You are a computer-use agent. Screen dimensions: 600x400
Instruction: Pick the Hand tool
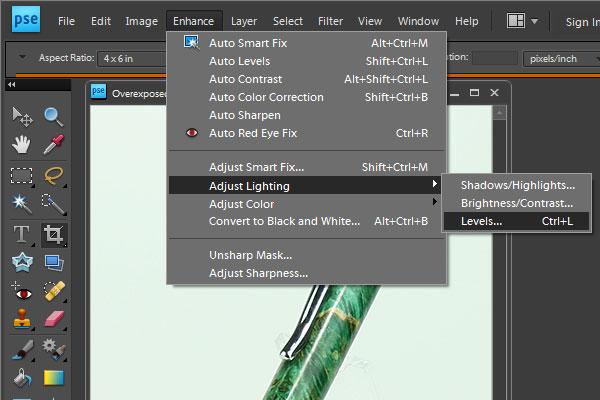point(21,146)
